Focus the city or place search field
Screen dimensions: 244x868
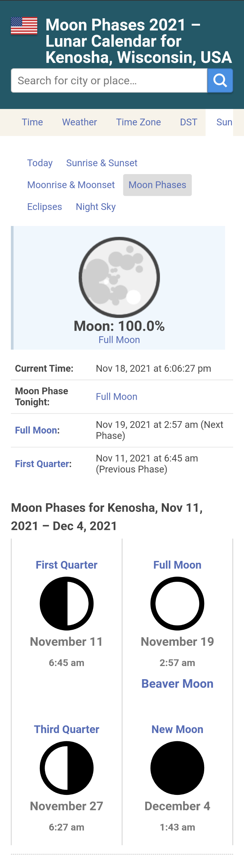click(x=109, y=80)
